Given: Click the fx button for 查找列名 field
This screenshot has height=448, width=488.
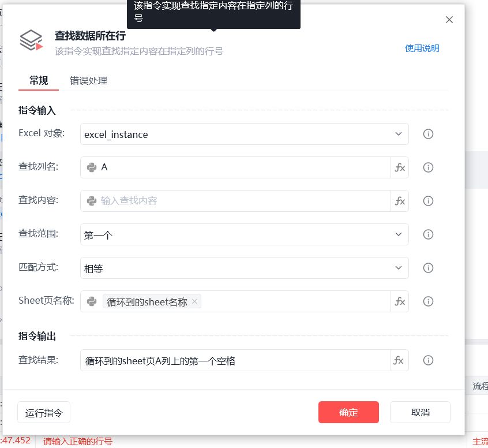Looking at the screenshot, I should pos(400,167).
